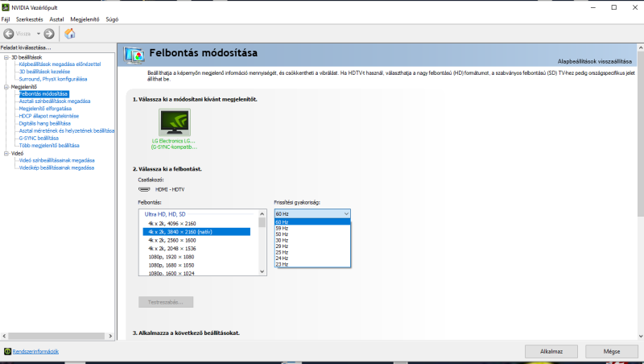Open Asztal méretének és helyzetének beállítása
This screenshot has width=644, height=364.
click(x=67, y=130)
